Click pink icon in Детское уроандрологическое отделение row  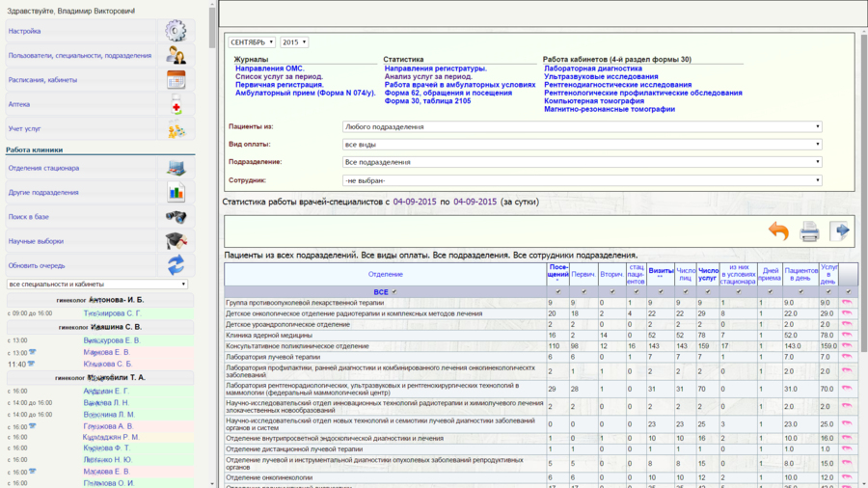coord(847,324)
